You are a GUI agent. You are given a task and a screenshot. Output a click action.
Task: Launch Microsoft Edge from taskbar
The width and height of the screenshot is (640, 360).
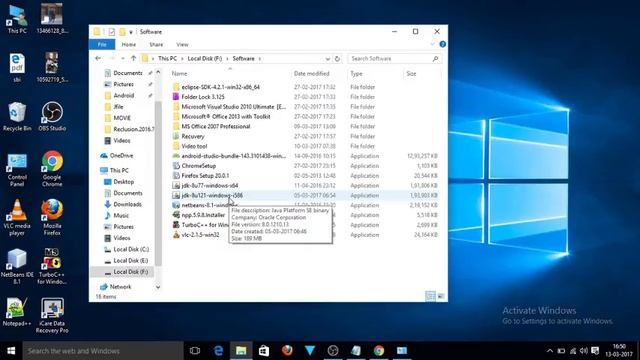218,351
